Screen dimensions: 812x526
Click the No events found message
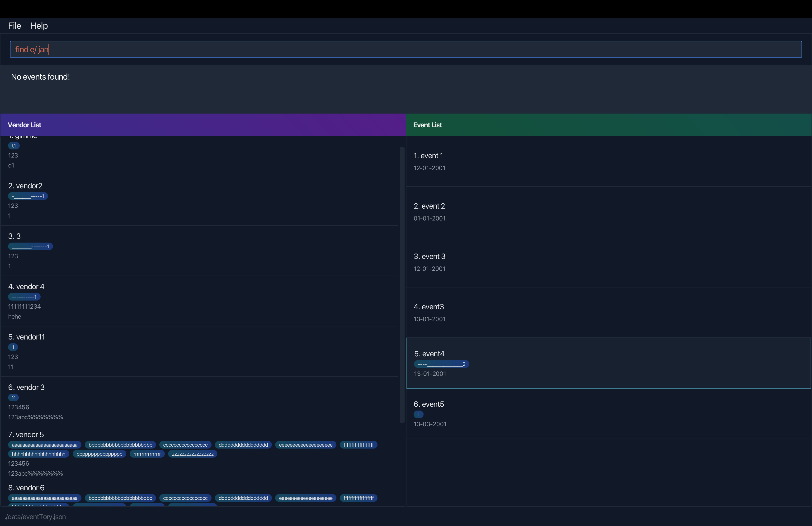[x=40, y=77]
